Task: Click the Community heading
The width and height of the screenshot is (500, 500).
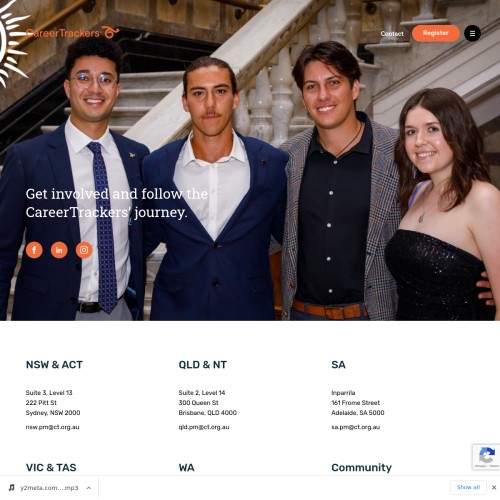Action: pyautogui.click(x=361, y=468)
